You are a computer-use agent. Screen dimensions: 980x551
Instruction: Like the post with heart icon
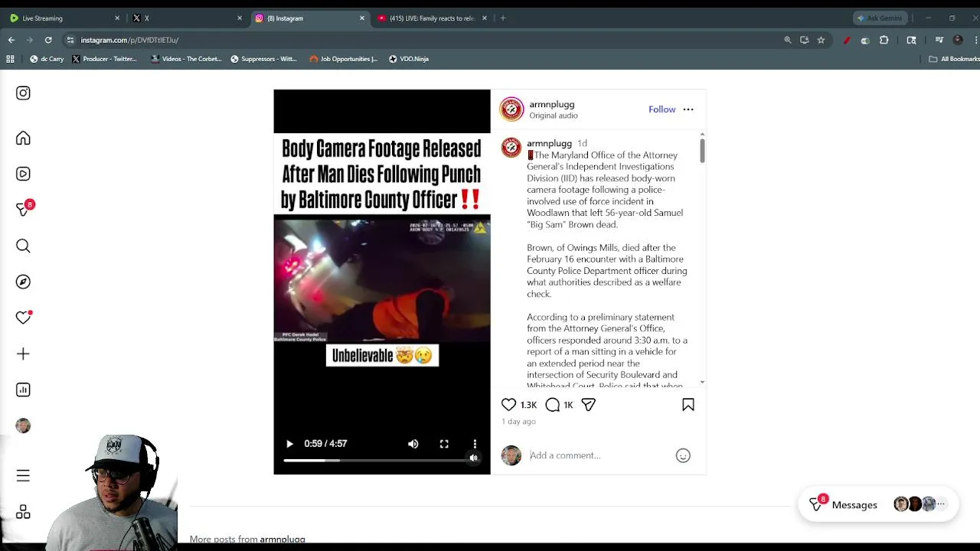click(x=509, y=405)
